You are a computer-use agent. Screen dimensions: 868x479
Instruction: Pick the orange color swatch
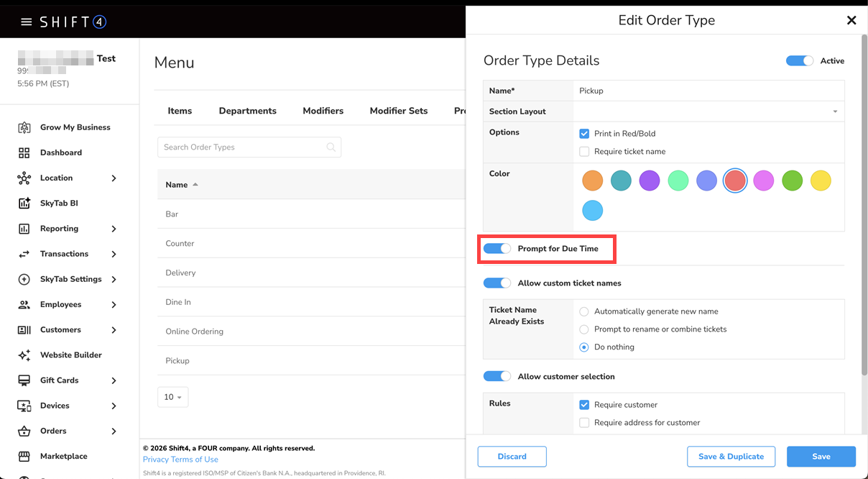592,181
